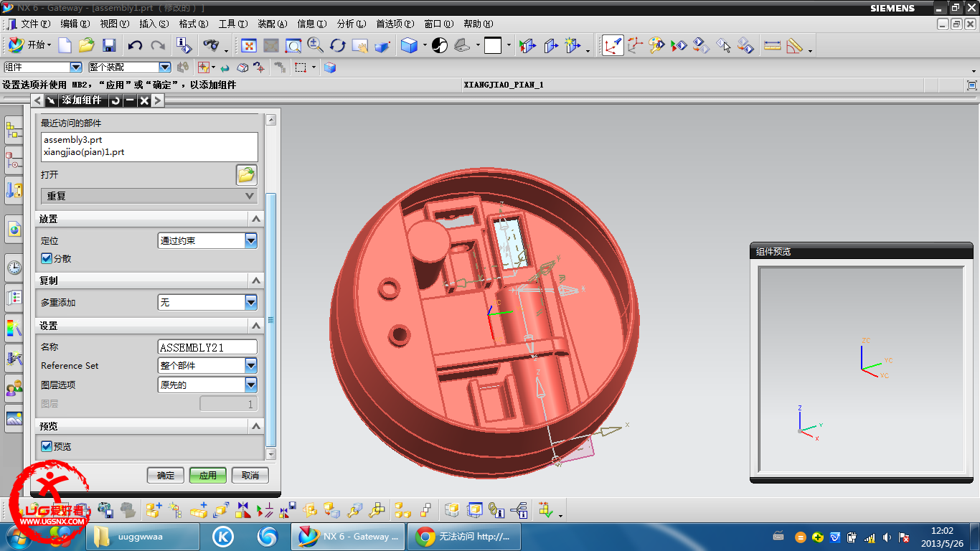The image size is (980, 551).
Task: Click the Windows Start orb
Action: click(17, 537)
